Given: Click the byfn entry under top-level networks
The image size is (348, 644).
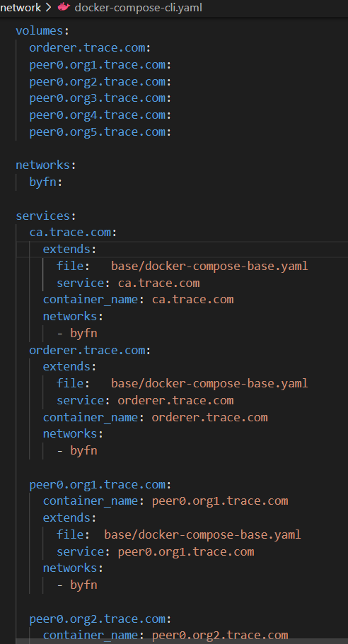Looking at the screenshot, I should (x=42, y=182).
